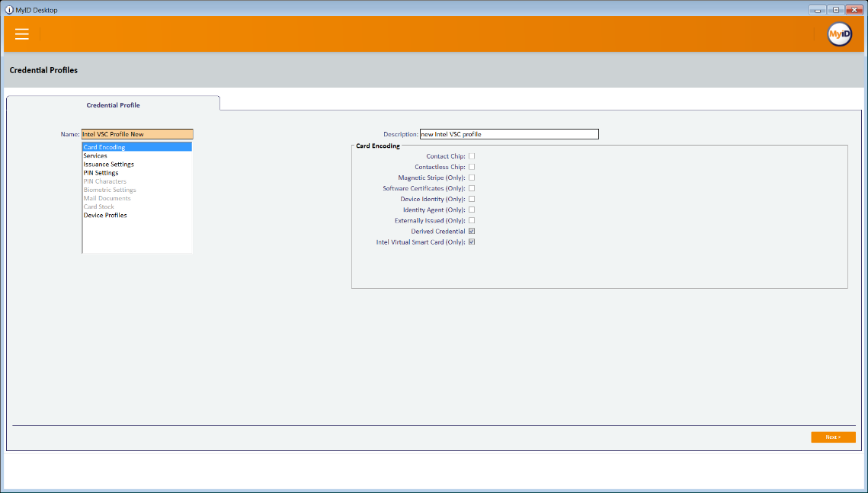Click the Credential Profiles heading
Viewport: 868px width, 493px height.
pos(43,70)
